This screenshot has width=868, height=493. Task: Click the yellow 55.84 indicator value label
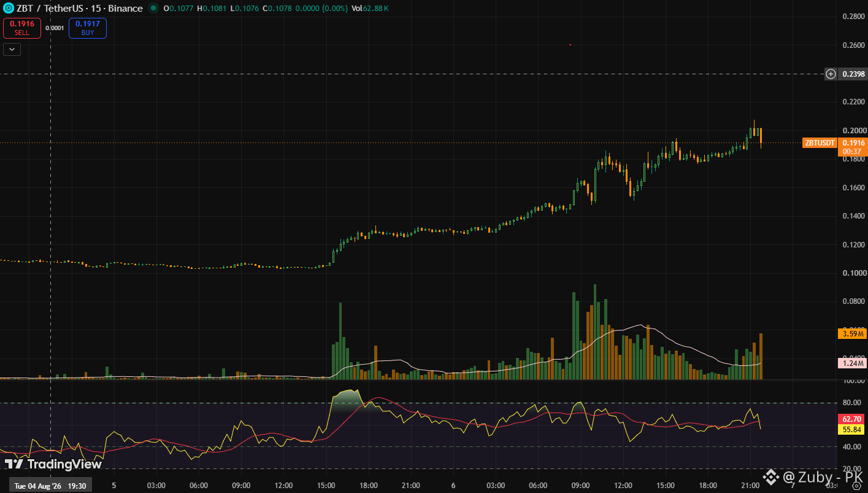(x=852, y=430)
